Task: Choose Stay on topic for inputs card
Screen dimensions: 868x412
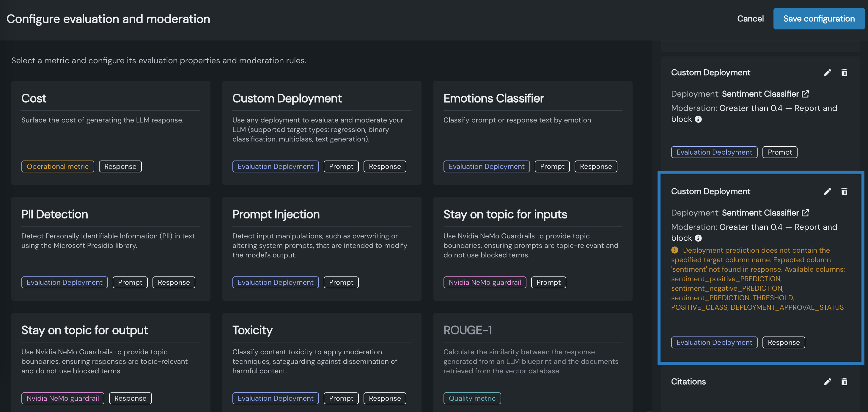Action: (x=532, y=249)
